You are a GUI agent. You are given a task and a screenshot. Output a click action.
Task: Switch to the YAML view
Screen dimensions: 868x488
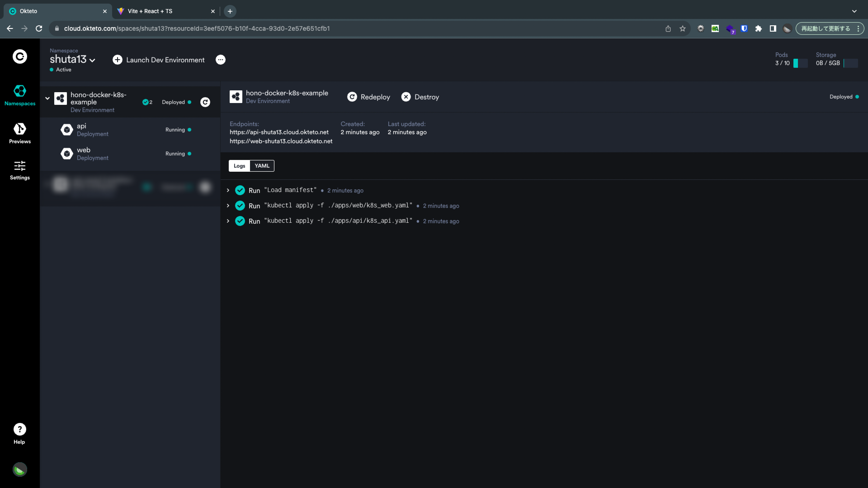coord(262,166)
